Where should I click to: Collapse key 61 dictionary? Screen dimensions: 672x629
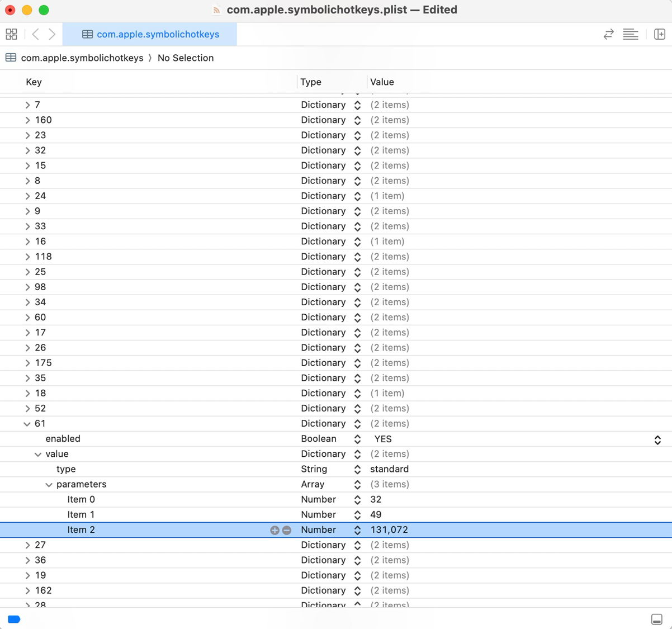pyautogui.click(x=27, y=424)
